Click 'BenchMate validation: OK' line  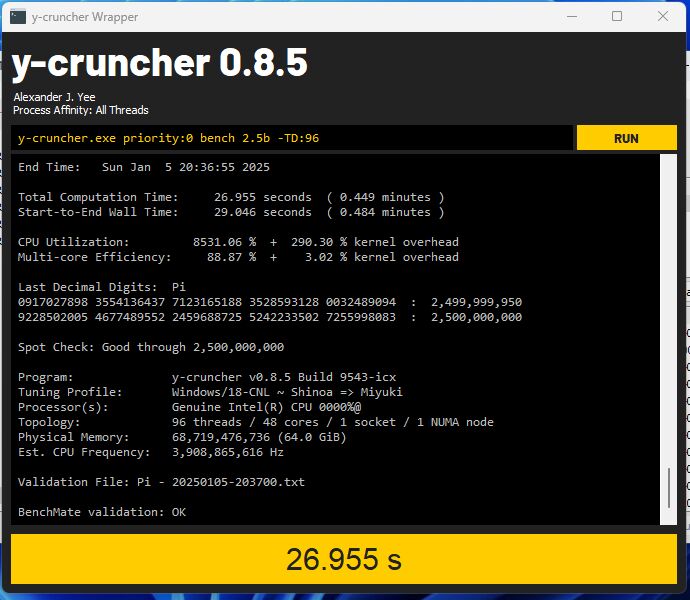(102, 512)
